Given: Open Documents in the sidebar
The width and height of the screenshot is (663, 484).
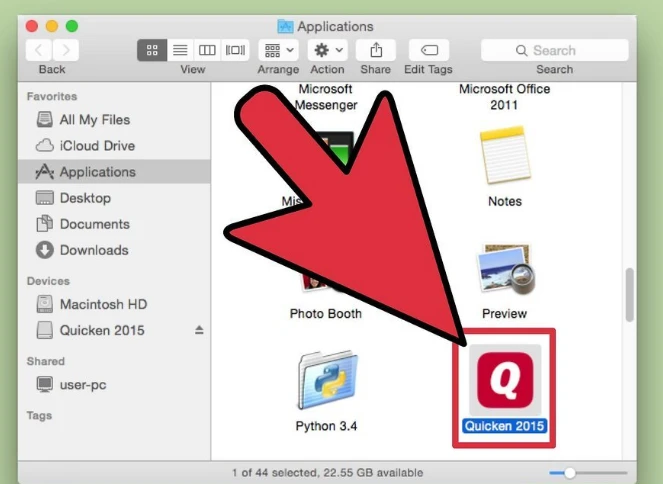Looking at the screenshot, I should (114, 224).
